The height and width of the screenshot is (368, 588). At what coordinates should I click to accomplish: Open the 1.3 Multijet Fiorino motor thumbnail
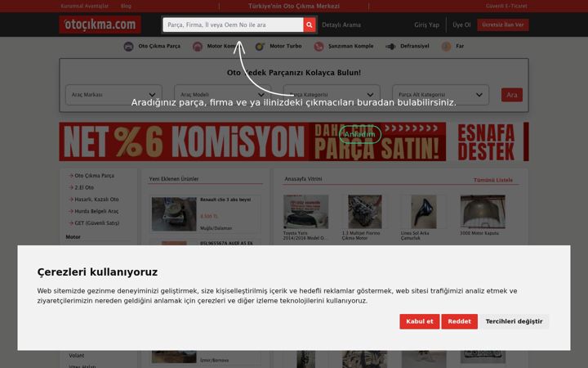(364, 212)
